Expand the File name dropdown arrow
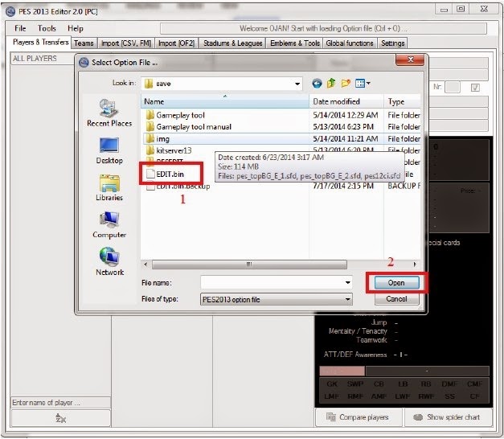Image resolution: width=504 pixels, height=439 pixels. coord(348,283)
